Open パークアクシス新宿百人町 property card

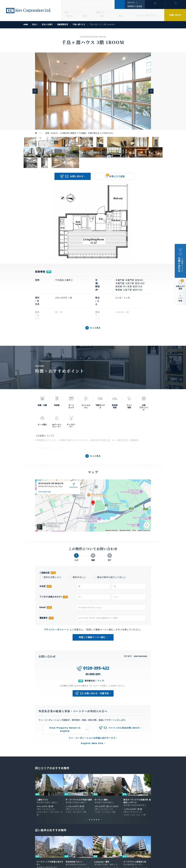point(136,852)
